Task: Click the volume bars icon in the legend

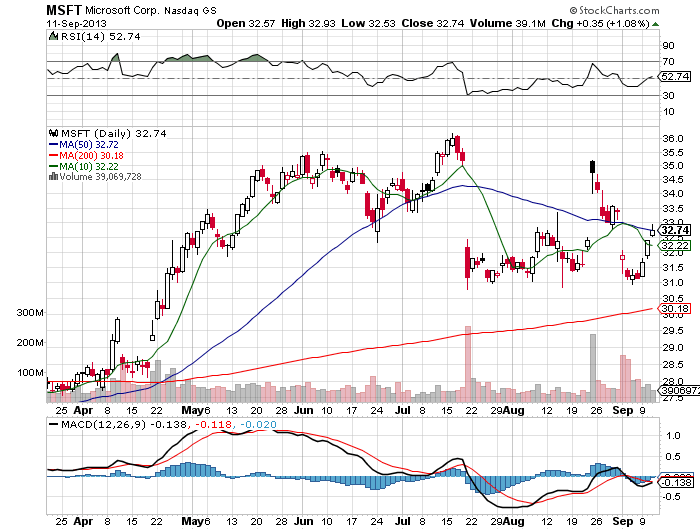Action: tap(53, 176)
